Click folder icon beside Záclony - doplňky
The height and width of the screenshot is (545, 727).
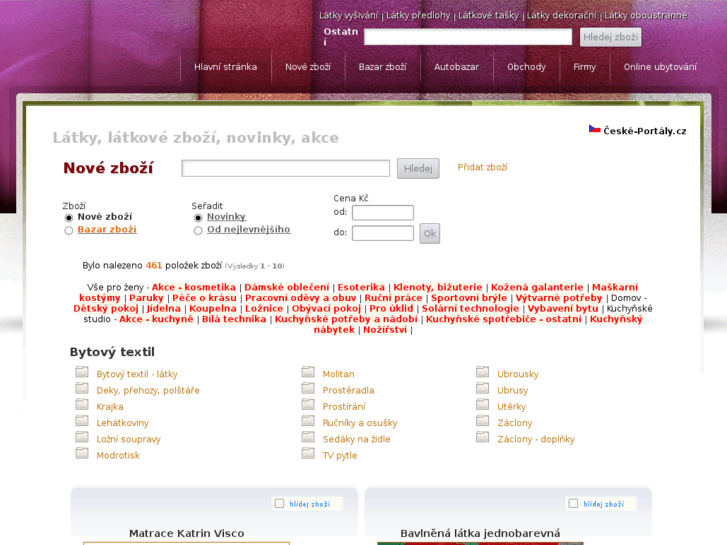483,437
